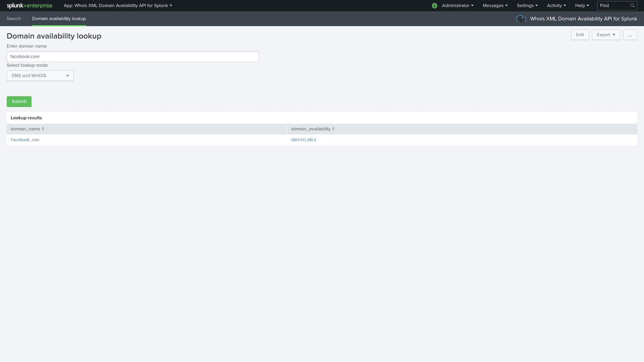This screenshot has width=644, height=362.
Task: Switch to the Search tab
Action: (x=14, y=19)
